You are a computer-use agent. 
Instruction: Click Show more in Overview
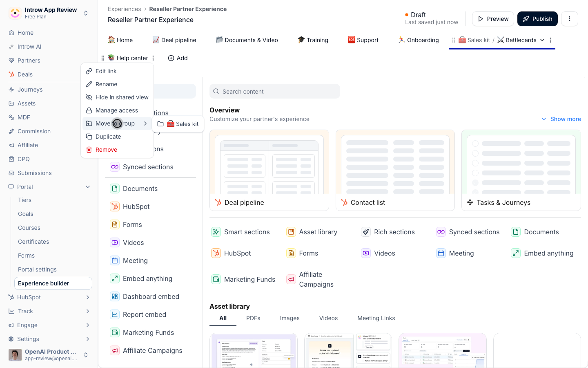pyautogui.click(x=561, y=119)
